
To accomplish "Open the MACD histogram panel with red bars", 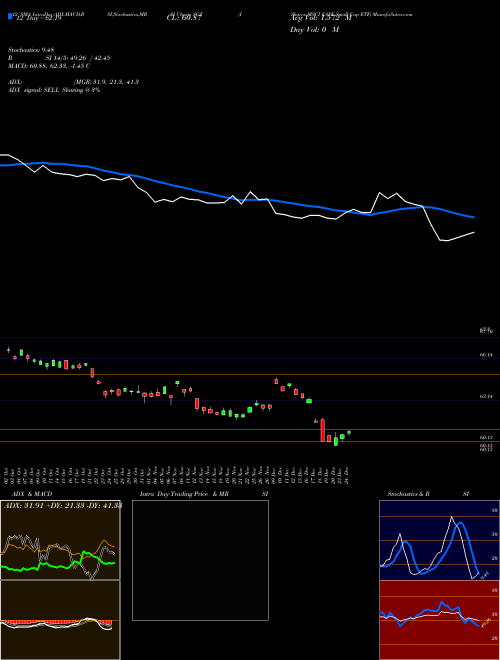I will (x=60, y=620).
